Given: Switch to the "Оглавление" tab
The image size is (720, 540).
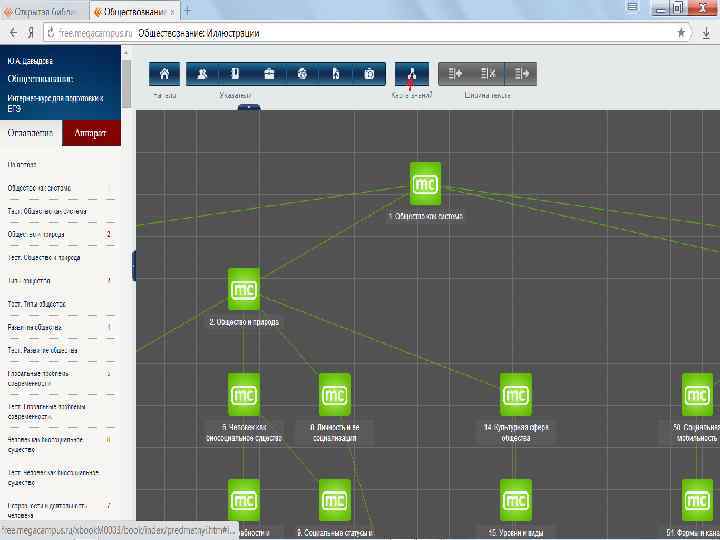Looking at the screenshot, I should tap(31, 133).
